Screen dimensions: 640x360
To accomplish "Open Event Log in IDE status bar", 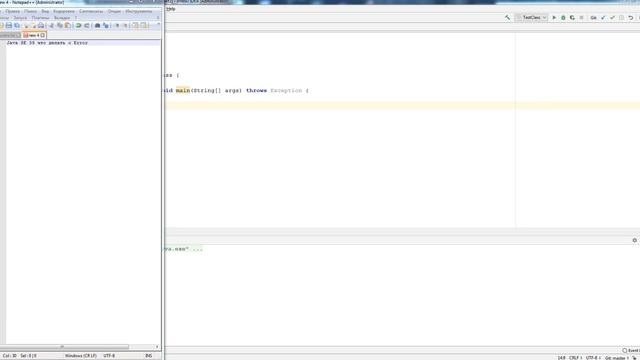I will coord(631,351).
